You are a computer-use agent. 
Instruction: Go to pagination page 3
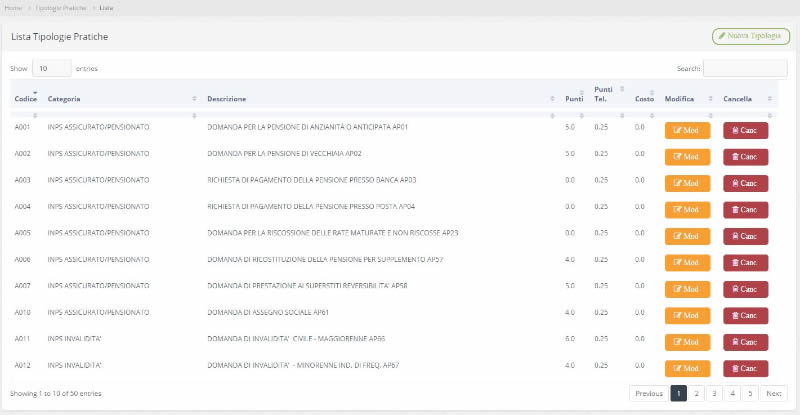coord(714,394)
